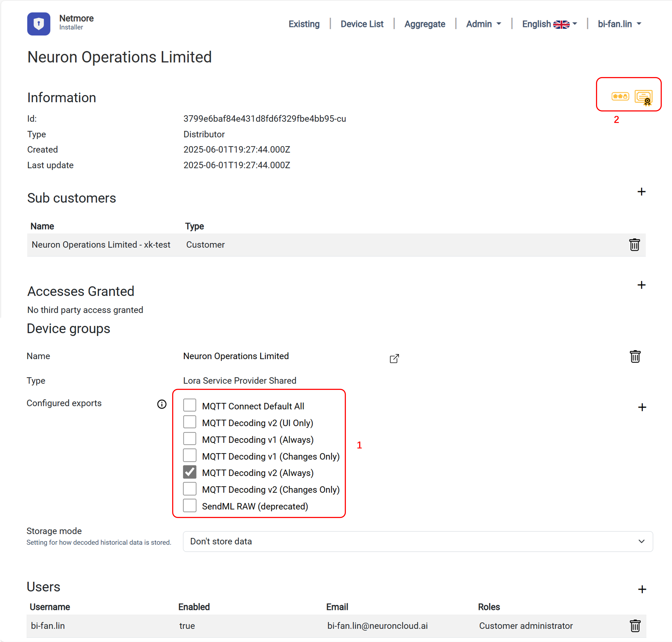Open the Storage mode dropdown
This screenshot has height=642, width=672.
[x=418, y=541]
